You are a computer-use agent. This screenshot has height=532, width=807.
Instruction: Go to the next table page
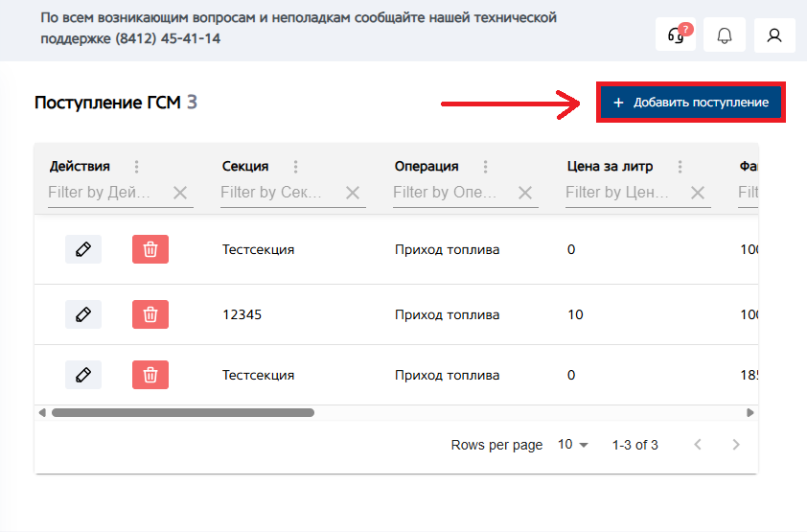coord(736,445)
